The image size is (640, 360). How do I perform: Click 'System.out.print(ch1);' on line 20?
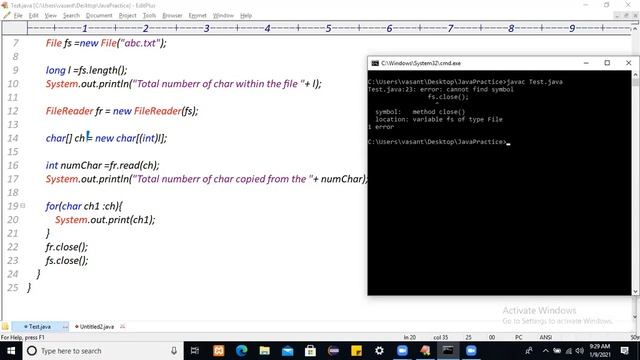[105, 220]
